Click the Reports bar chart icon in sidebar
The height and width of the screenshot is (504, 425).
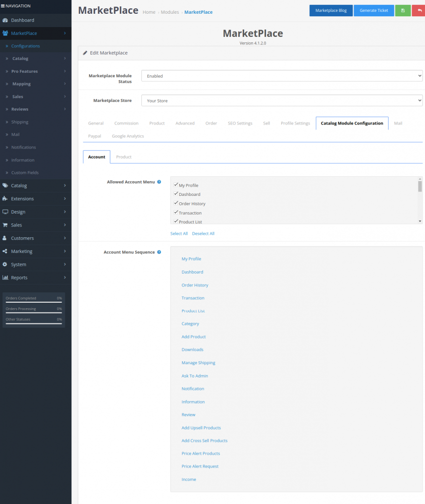point(5,278)
